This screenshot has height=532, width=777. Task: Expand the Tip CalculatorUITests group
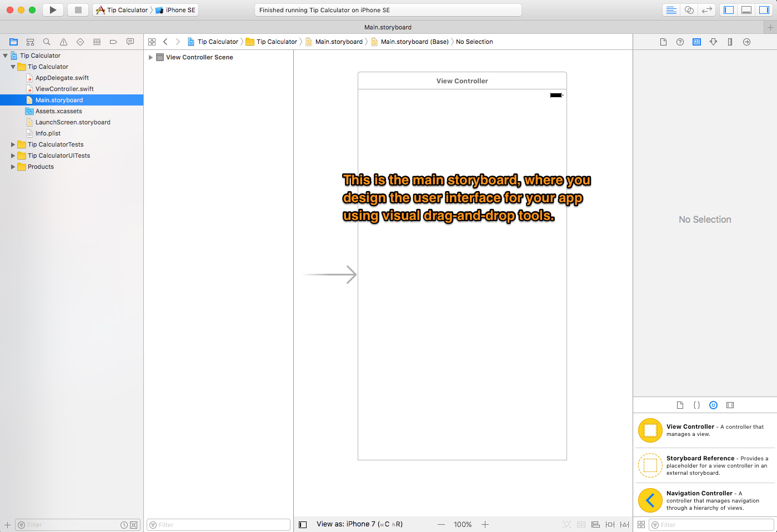point(13,155)
